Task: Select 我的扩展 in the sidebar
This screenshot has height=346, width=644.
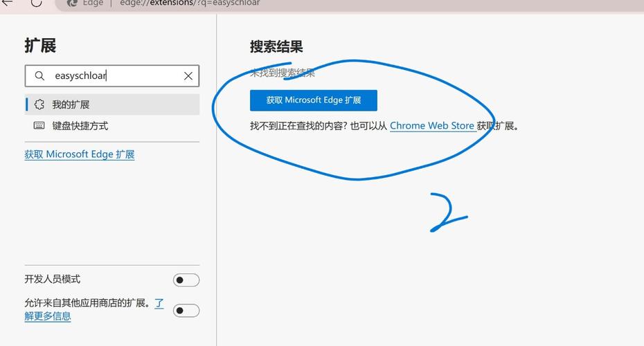Action: [x=112, y=104]
